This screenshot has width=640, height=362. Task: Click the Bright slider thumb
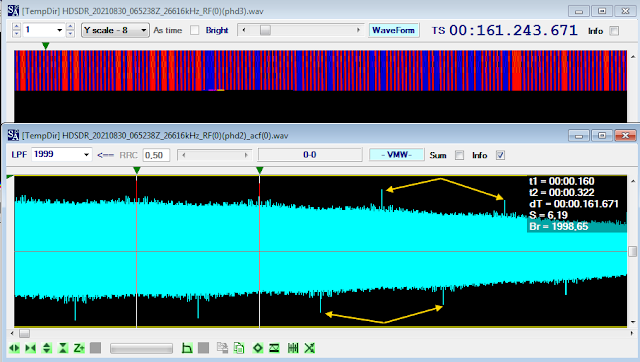(x=265, y=30)
